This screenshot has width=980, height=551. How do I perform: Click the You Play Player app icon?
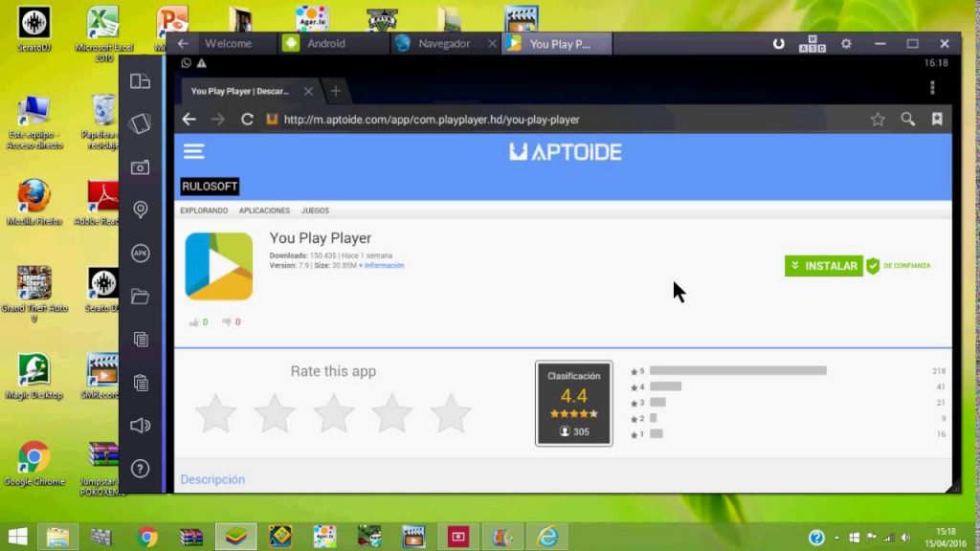coord(219,267)
